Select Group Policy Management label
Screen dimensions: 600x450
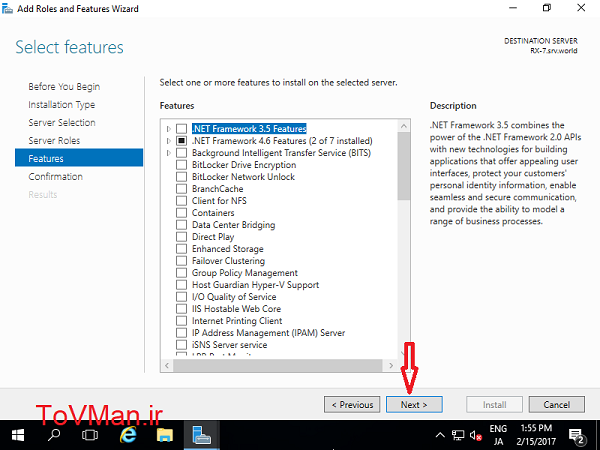click(245, 273)
